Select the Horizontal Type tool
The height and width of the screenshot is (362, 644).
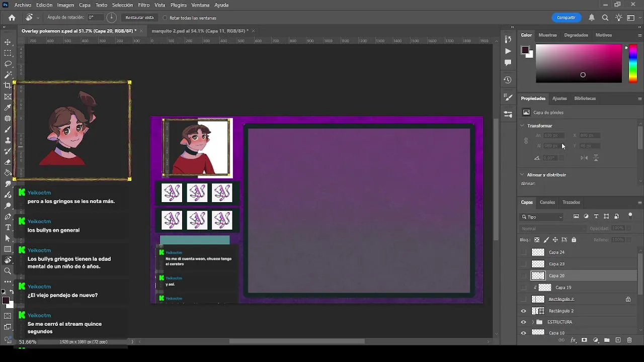click(8, 227)
